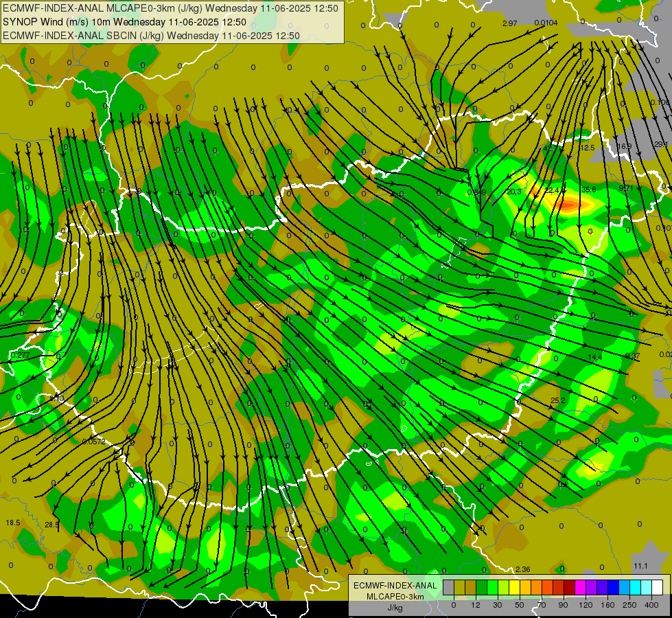This screenshot has height=618, width=672.
Task: Click the 22.4 station value
Action: (552, 190)
